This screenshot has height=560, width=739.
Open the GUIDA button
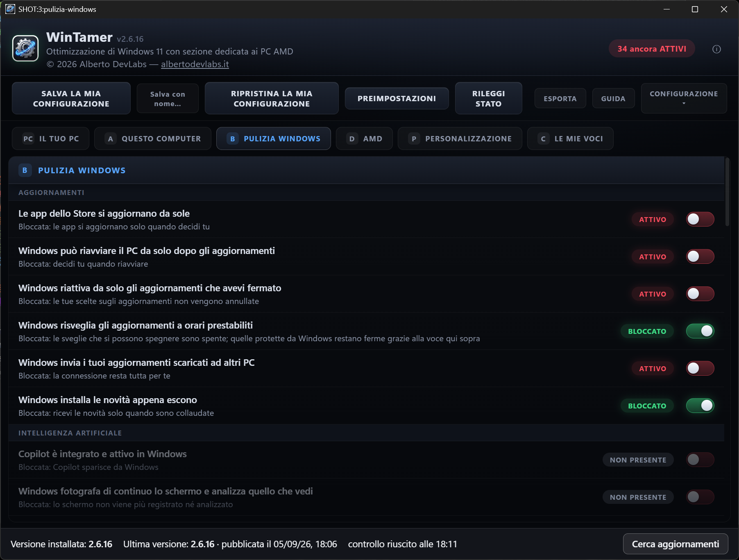[x=613, y=98]
